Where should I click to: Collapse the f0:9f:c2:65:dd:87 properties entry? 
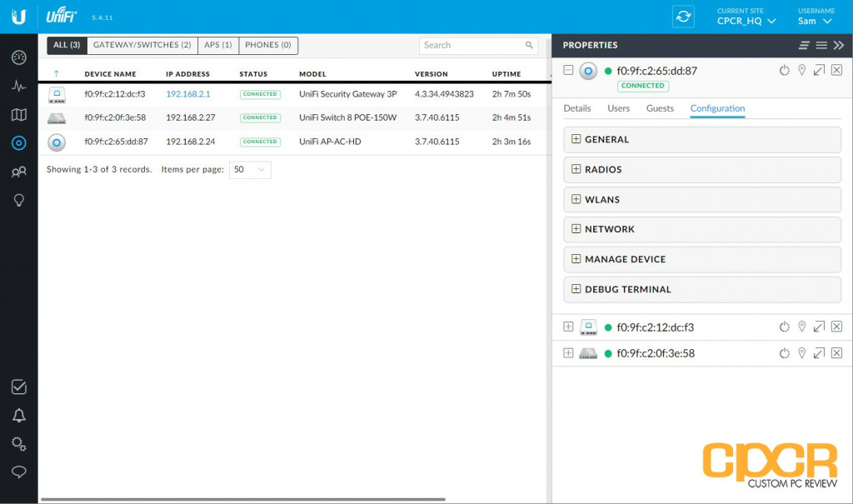click(x=568, y=71)
